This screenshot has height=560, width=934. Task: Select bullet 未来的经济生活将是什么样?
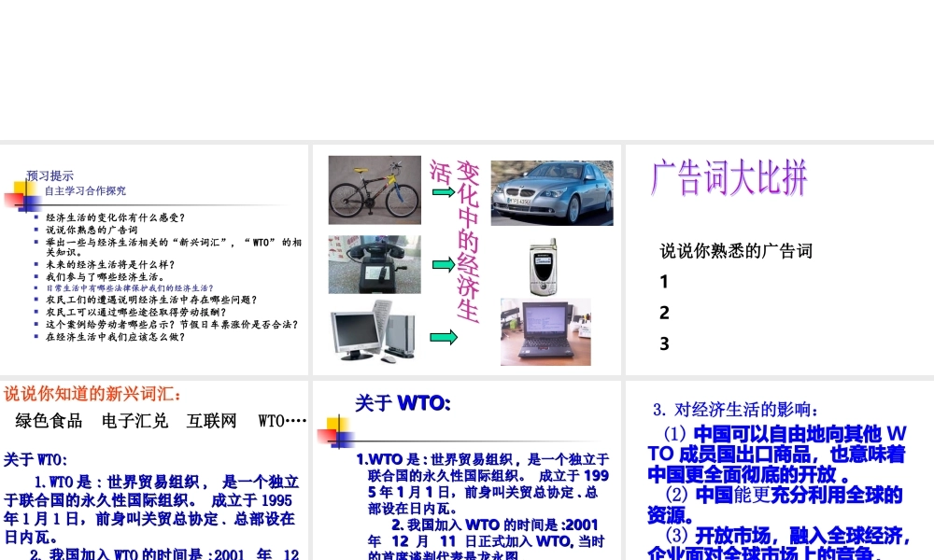click(x=110, y=265)
